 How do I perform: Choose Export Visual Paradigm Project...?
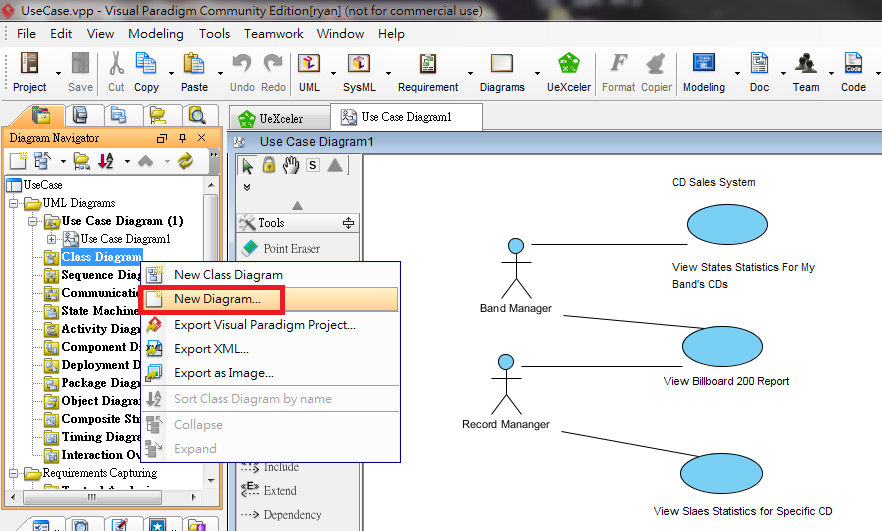271,325
